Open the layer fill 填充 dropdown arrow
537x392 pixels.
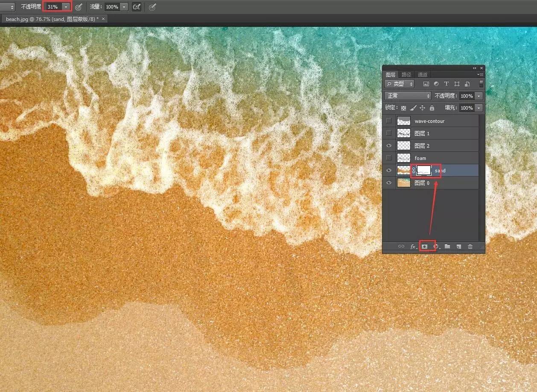click(x=479, y=108)
